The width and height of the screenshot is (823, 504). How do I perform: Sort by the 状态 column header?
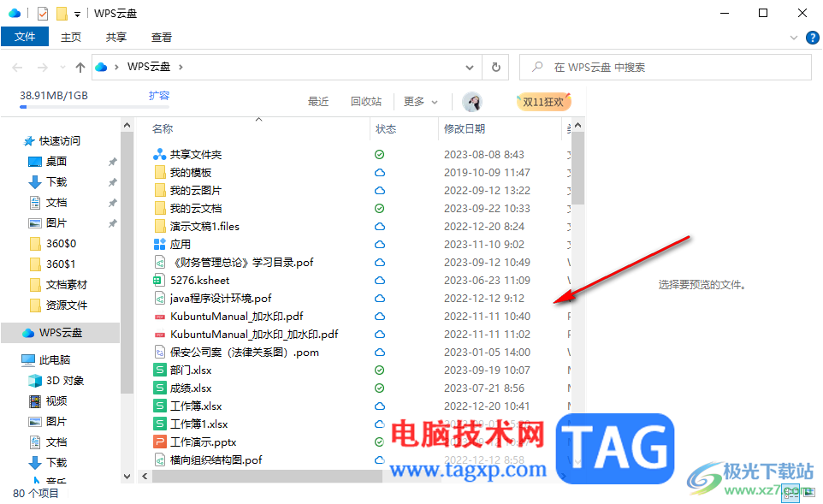[386, 128]
